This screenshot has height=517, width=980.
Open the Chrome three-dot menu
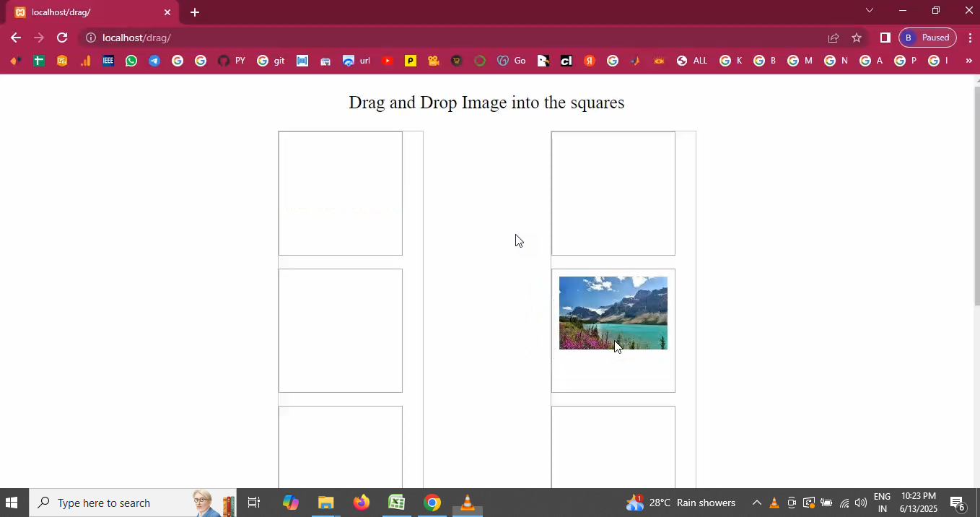coord(970,38)
